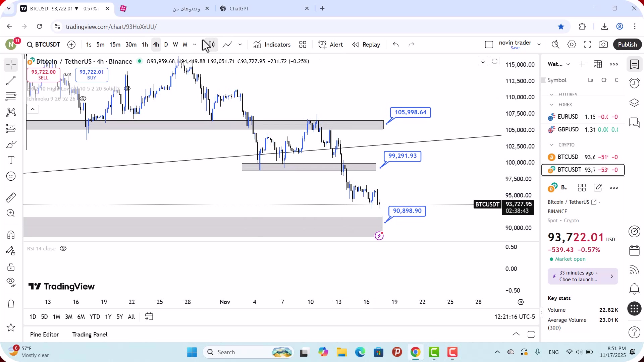
Task: Open chart settings hexagon icon
Action: [572, 45]
